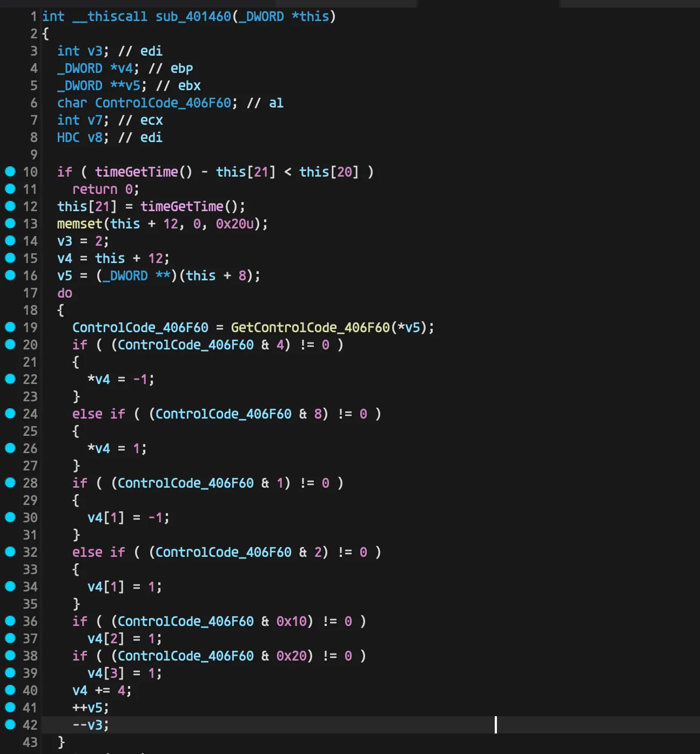Image resolution: width=700 pixels, height=754 pixels.
Task: Toggle the breakpoint dot on line 22
Action: coord(10,379)
